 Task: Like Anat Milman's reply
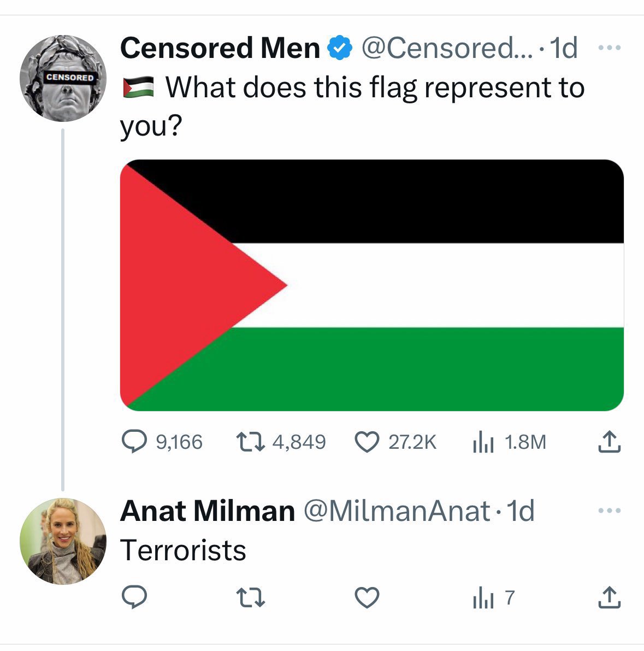367,597
